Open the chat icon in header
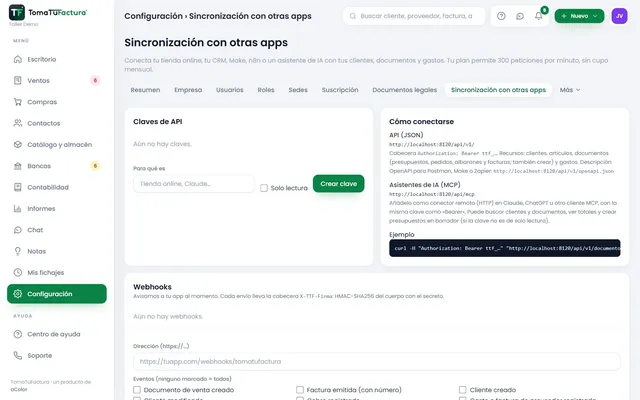 (520, 16)
